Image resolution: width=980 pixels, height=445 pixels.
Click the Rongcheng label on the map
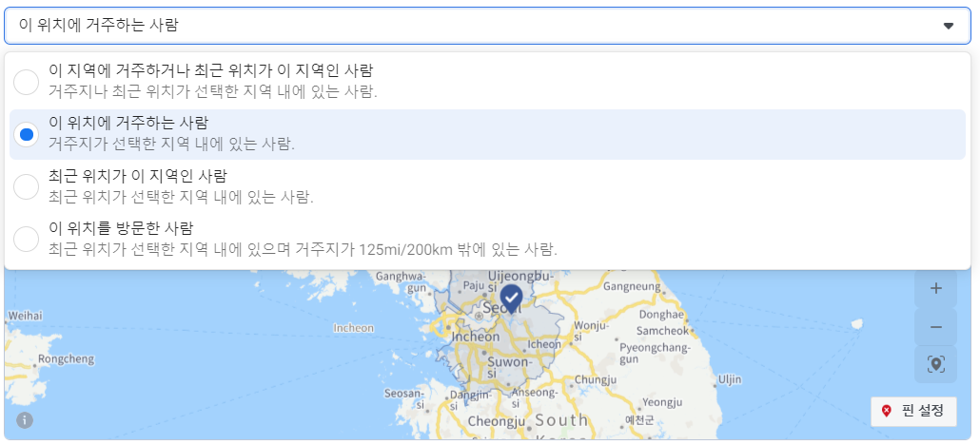(x=66, y=358)
